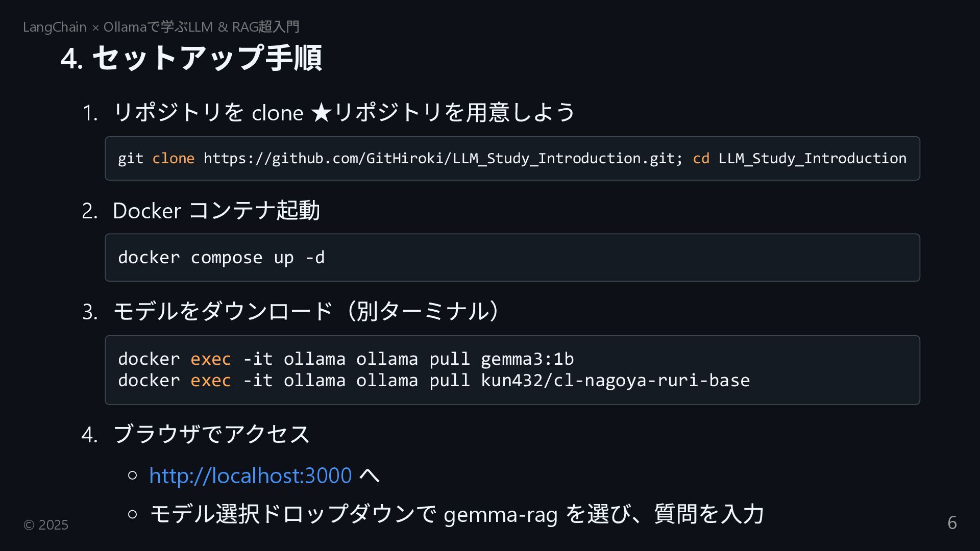Click "exec" in the first docker exec line

coord(210,359)
